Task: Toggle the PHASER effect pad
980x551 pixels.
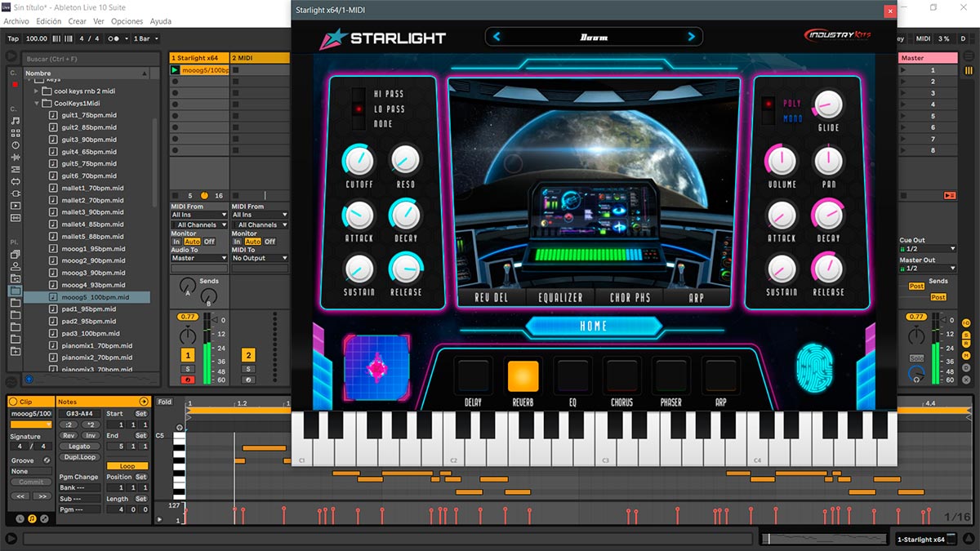Action: click(670, 375)
